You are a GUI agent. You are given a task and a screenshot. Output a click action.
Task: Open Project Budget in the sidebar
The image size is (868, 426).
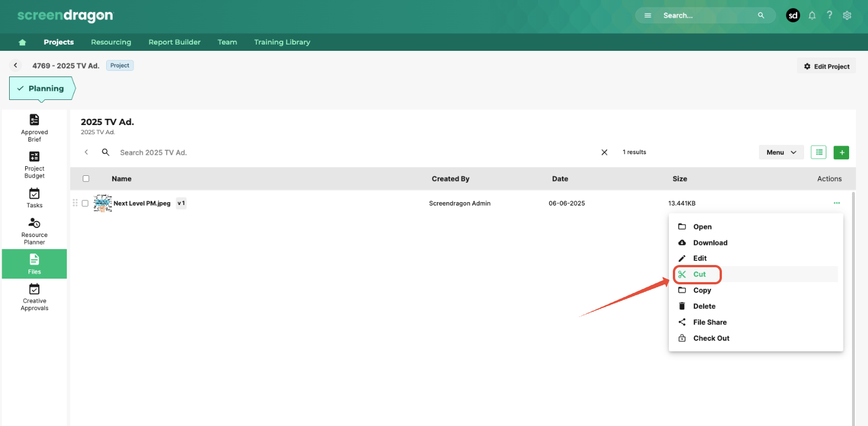click(x=34, y=164)
